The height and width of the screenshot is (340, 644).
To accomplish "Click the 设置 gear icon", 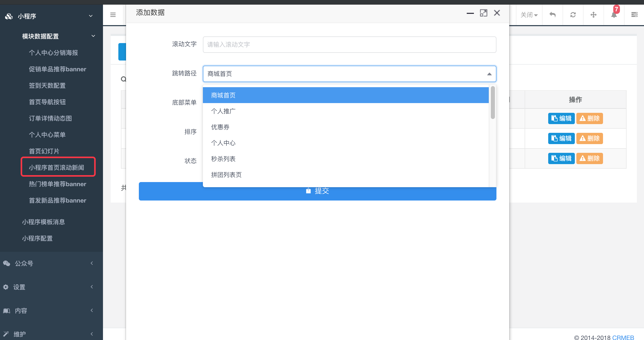I will (x=6, y=287).
